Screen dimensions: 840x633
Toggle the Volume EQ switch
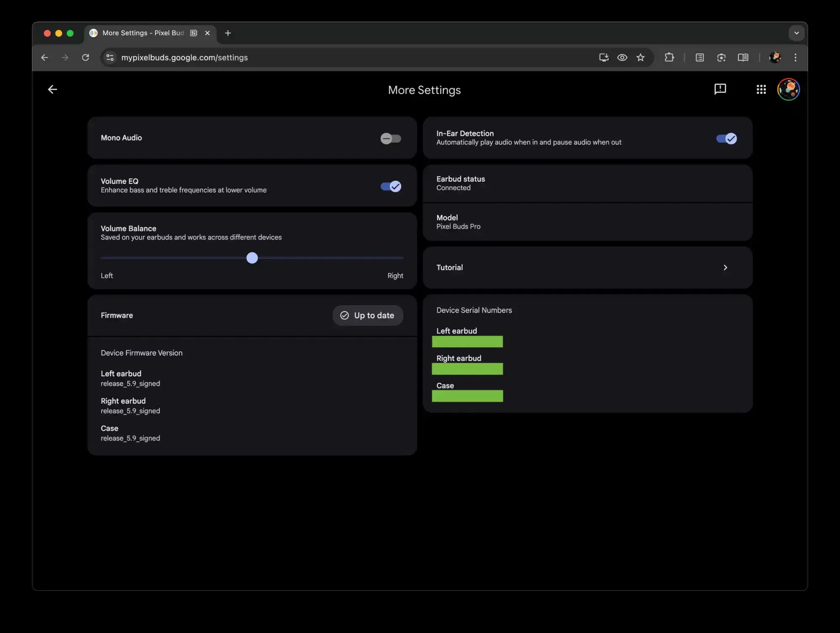pyautogui.click(x=391, y=186)
